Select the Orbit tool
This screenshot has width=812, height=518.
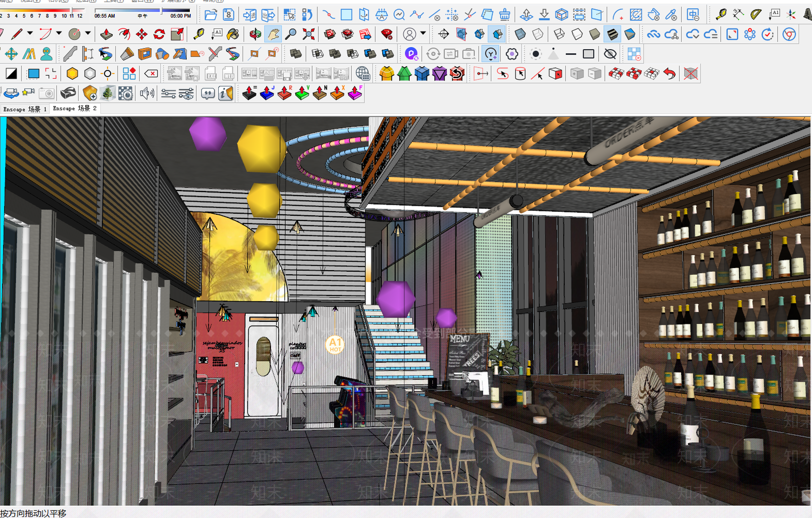[x=255, y=34]
